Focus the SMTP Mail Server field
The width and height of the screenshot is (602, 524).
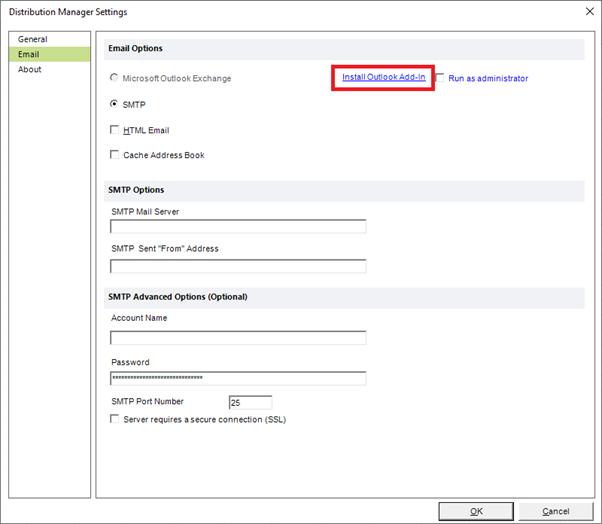coord(238,226)
